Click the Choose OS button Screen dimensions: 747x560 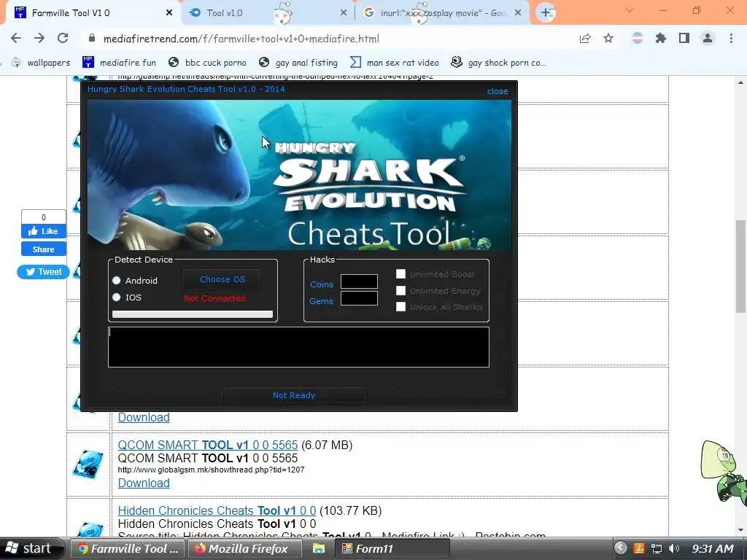tap(222, 279)
